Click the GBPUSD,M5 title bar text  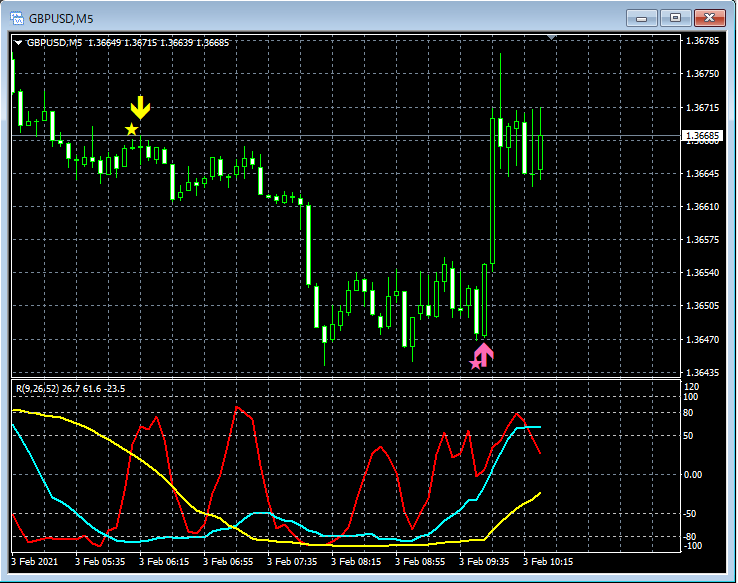click(61, 19)
